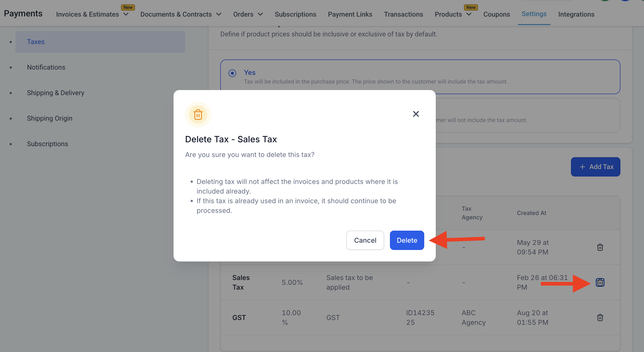Open the Payment Links tab

(350, 14)
